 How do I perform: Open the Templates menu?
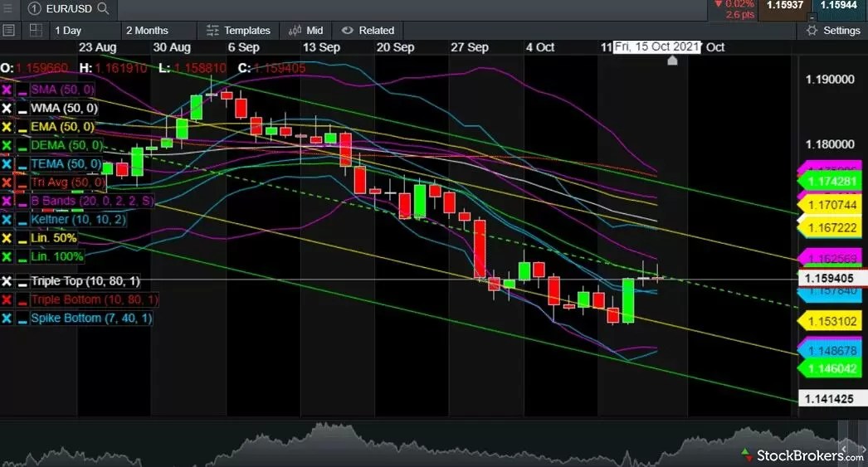tap(239, 31)
